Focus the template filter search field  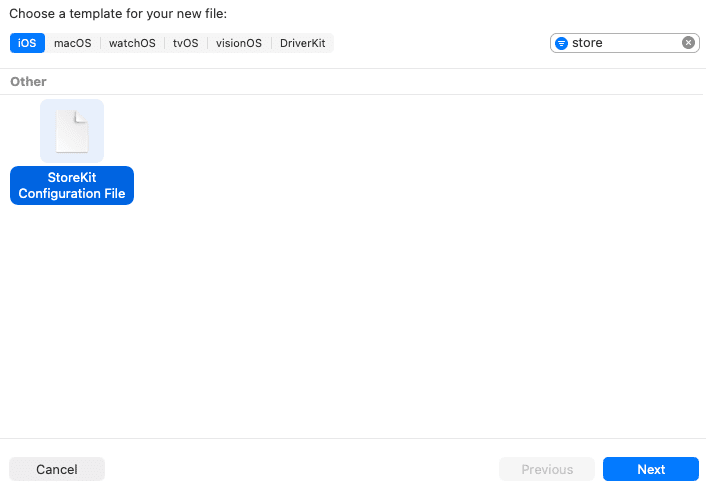pos(625,43)
